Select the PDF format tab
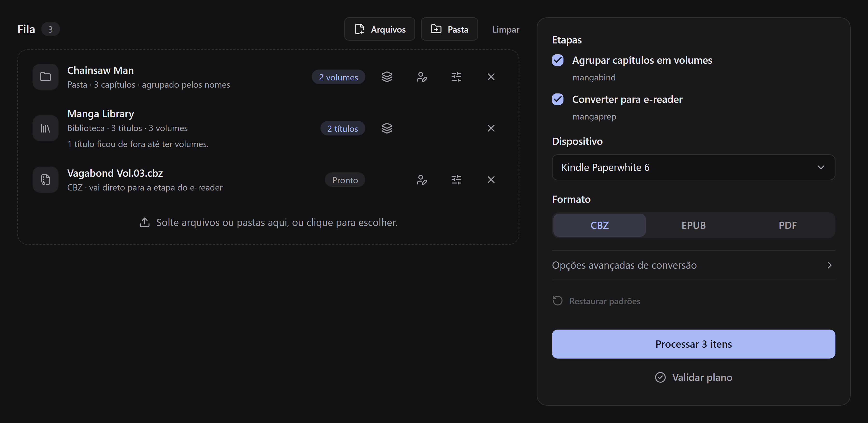 pyautogui.click(x=787, y=225)
